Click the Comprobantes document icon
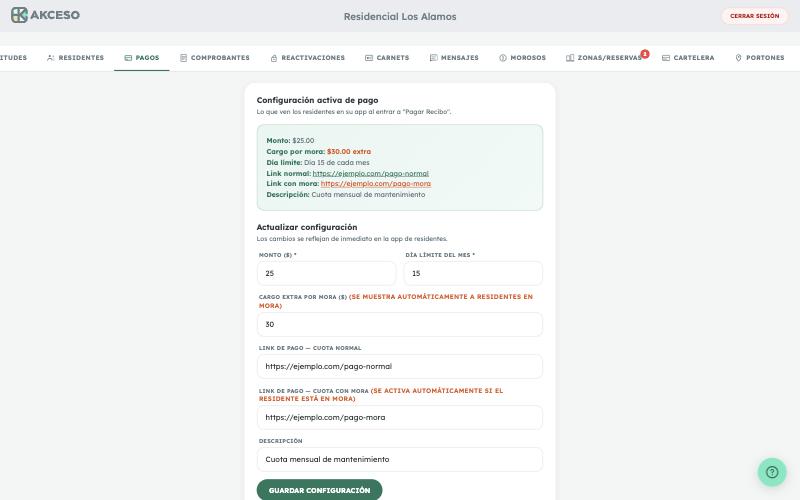This screenshot has width=800, height=500. click(183, 58)
